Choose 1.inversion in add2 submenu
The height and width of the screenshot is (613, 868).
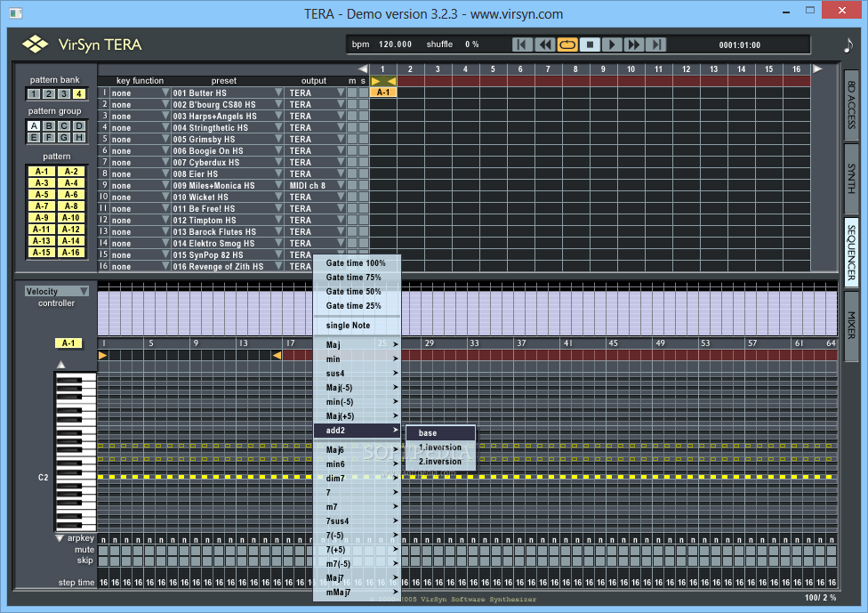(440, 448)
